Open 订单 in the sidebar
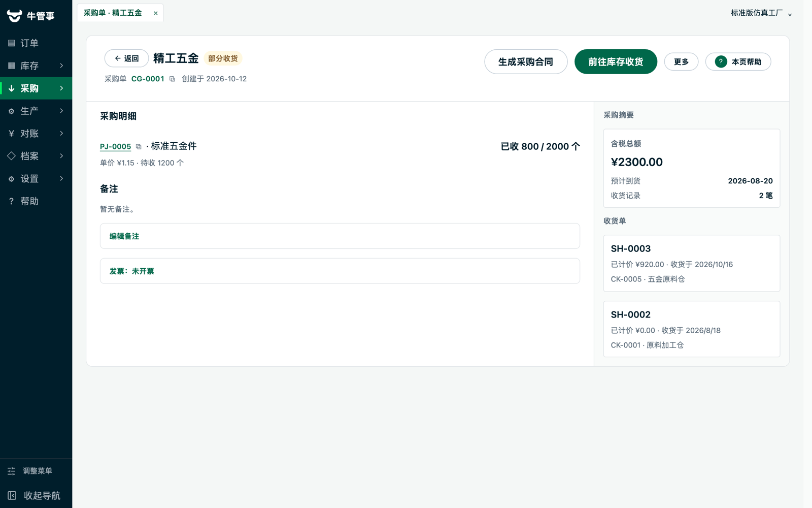The width and height of the screenshot is (812, 508). (x=36, y=43)
